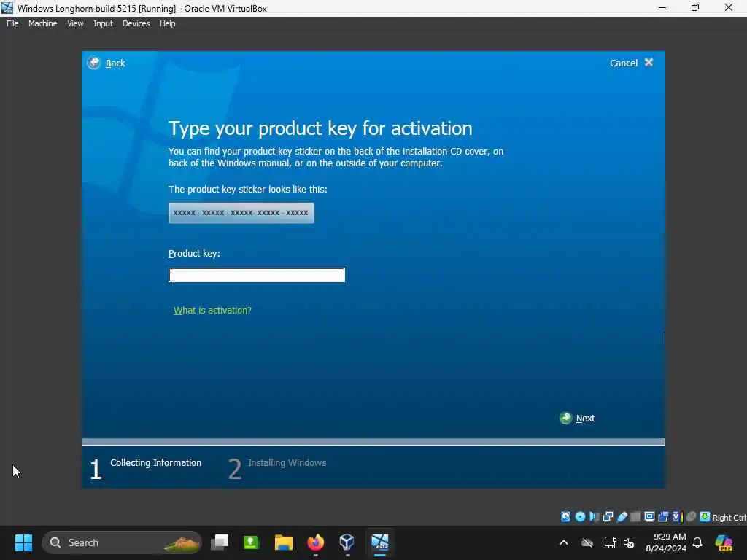Open the Machine menu
The height and width of the screenshot is (560, 747).
click(42, 23)
